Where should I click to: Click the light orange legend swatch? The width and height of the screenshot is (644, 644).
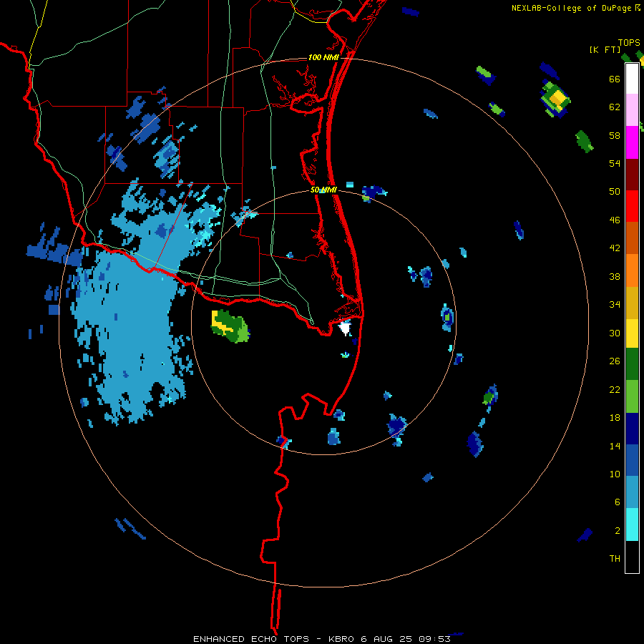pos(632,270)
